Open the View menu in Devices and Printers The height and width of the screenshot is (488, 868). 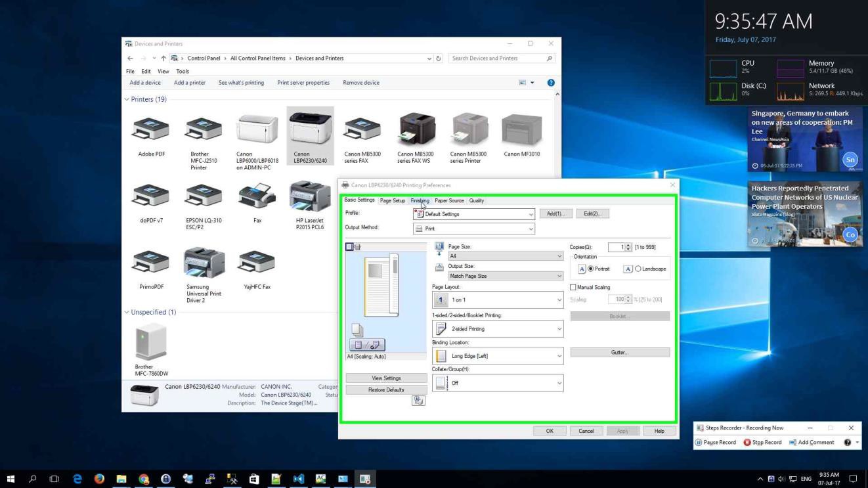(x=164, y=71)
